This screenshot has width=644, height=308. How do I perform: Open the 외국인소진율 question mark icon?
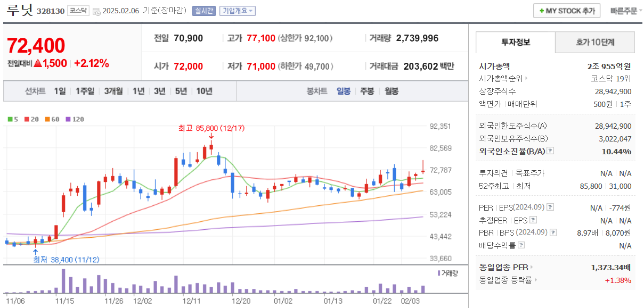tap(550, 151)
